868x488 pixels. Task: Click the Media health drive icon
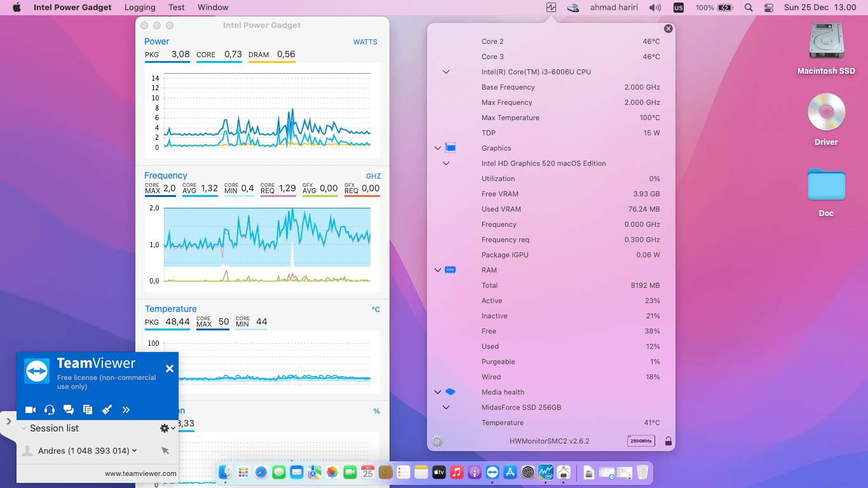click(451, 392)
